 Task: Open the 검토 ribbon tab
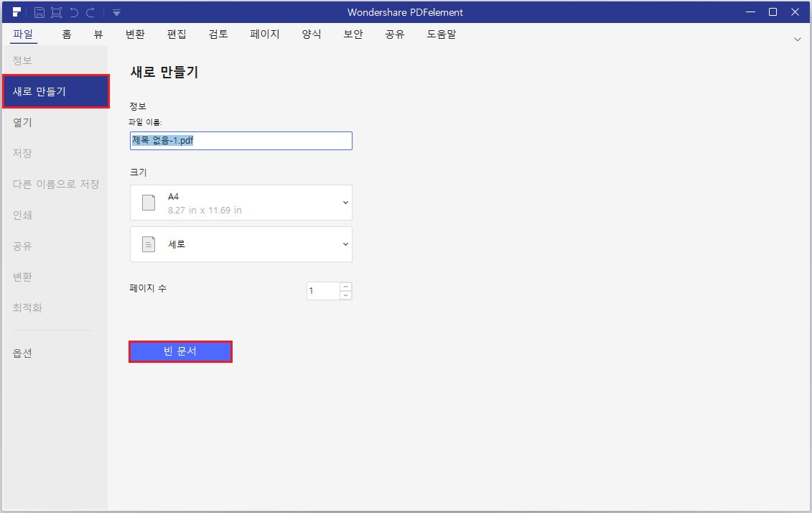point(218,34)
